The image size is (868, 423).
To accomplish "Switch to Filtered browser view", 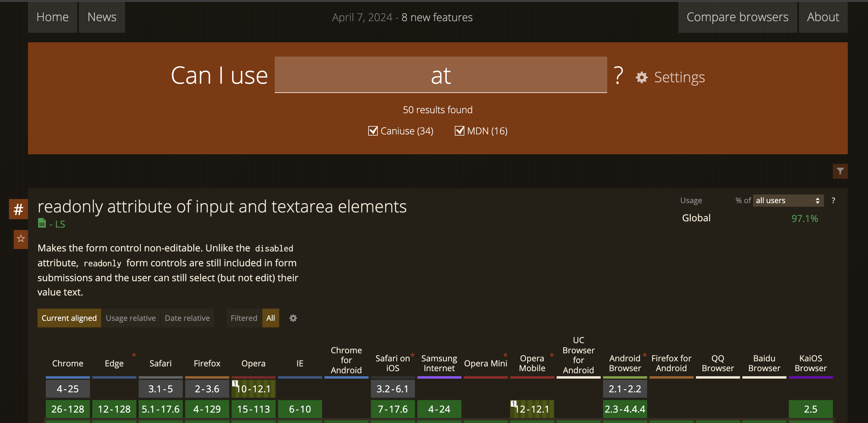I will tap(243, 318).
